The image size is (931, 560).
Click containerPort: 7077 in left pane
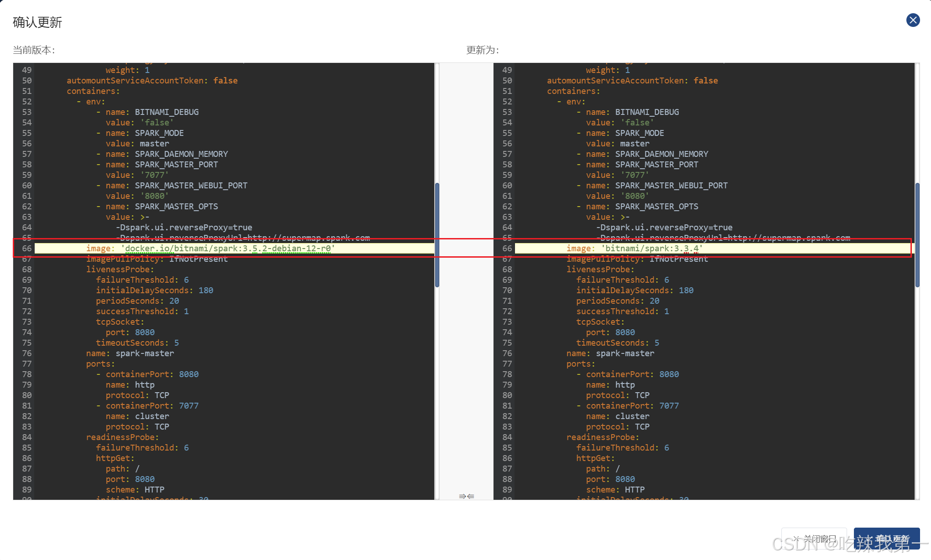click(x=152, y=406)
